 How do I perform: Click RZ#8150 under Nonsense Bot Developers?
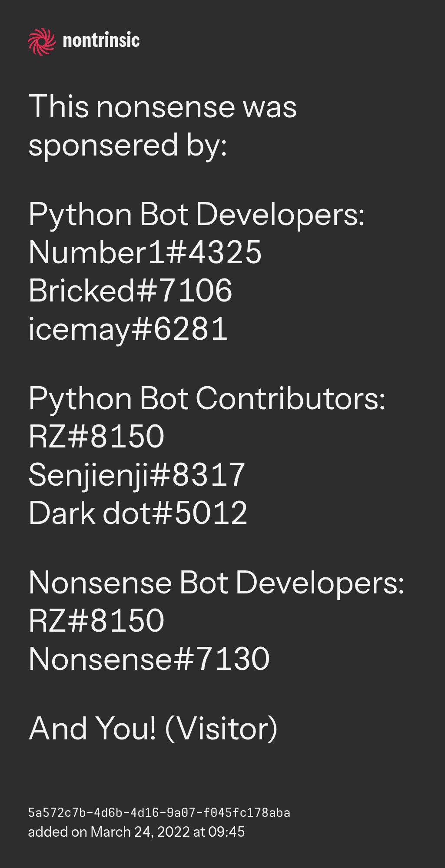tap(96, 620)
